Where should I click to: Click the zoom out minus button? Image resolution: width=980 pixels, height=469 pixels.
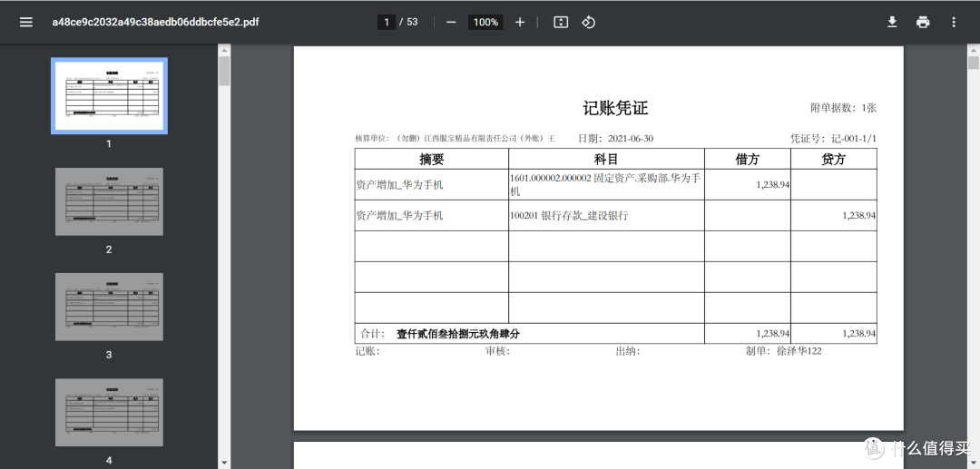(x=451, y=22)
